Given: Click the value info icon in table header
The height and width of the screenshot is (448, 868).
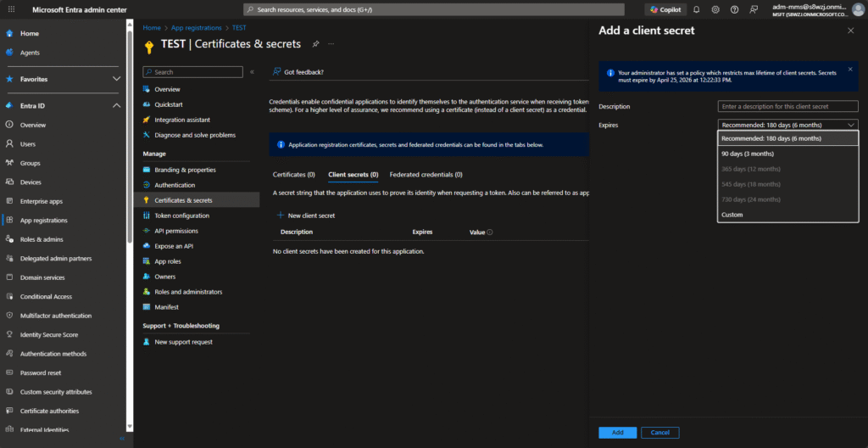Looking at the screenshot, I should [x=490, y=232].
